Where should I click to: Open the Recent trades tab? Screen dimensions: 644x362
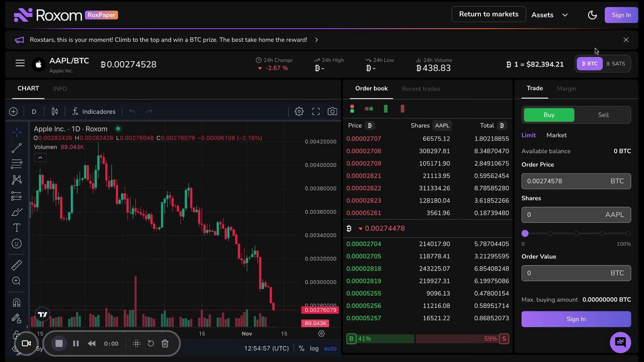(421, 88)
